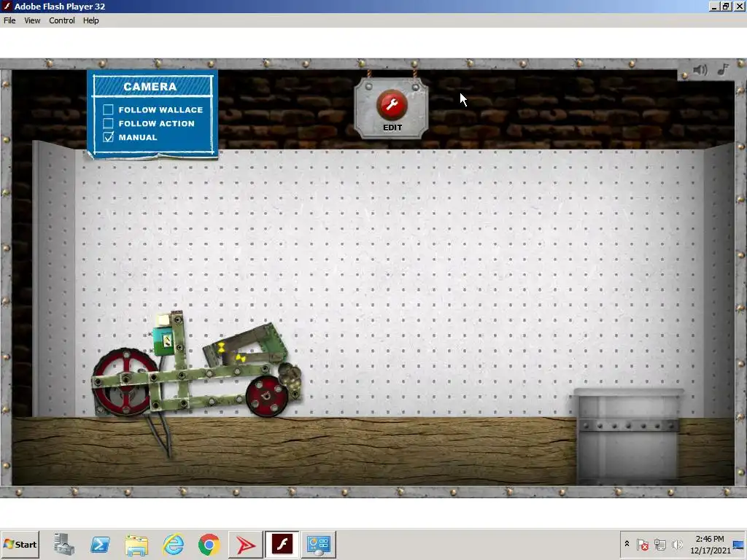Open the control panel taskbar icon
747x560 pixels.
point(319,544)
